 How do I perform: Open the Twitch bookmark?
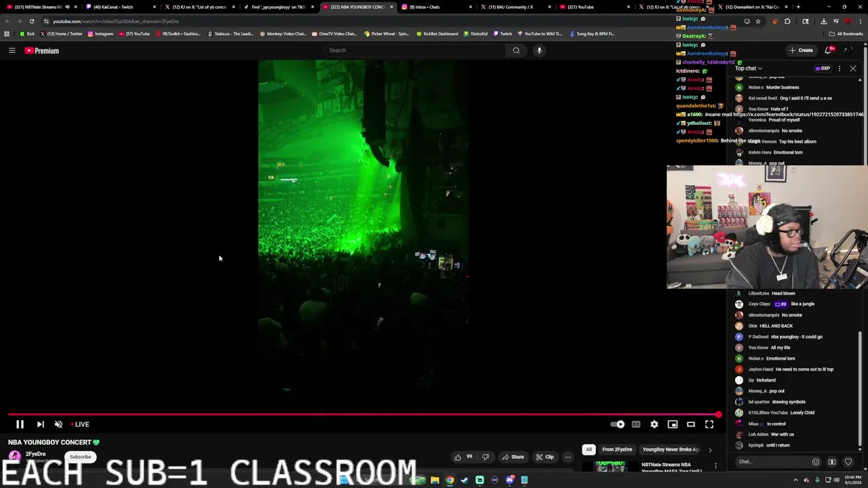click(x=502, y=33)
